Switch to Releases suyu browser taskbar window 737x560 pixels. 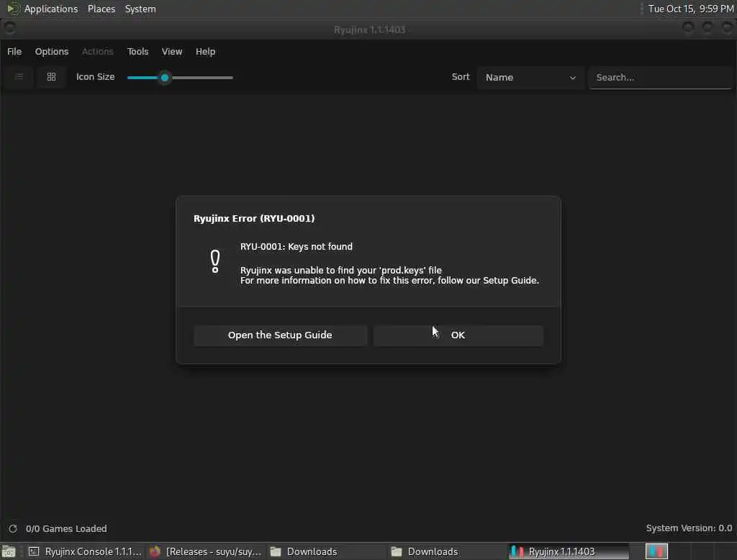[206, 551]
